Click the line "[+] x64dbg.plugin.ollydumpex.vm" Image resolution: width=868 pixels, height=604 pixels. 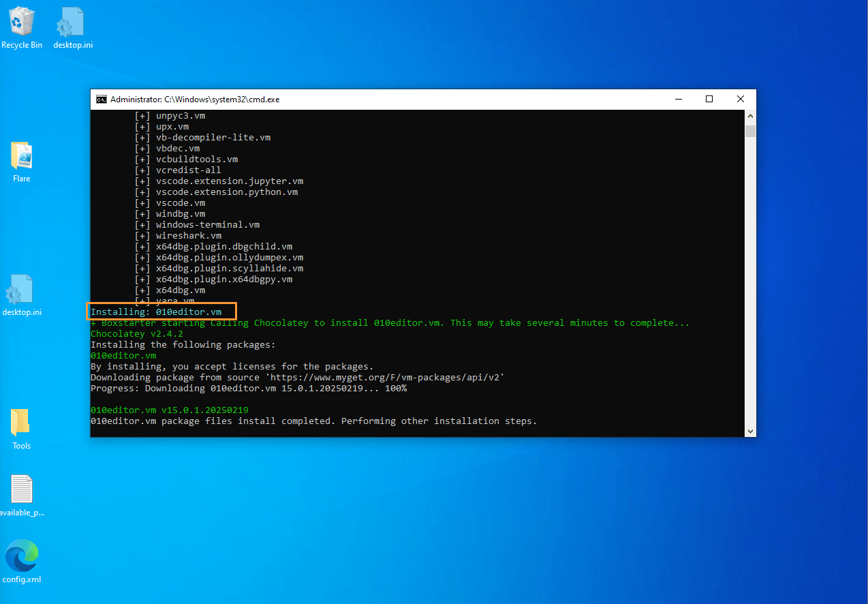tap(219, 258)
